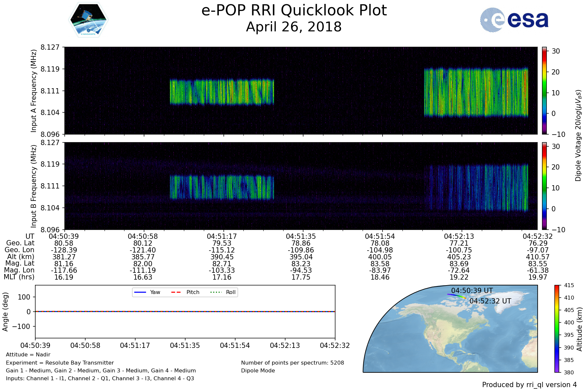Image resolution: width=588 pixels, height=392 pixels.
Task: Click the Input B dipole voltage colorbar
Action: (544, 186)
